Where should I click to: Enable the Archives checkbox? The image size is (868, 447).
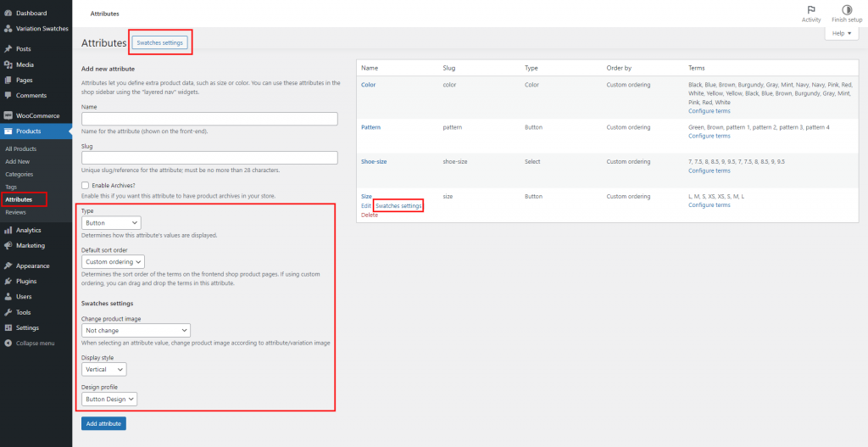coord(86,186)
